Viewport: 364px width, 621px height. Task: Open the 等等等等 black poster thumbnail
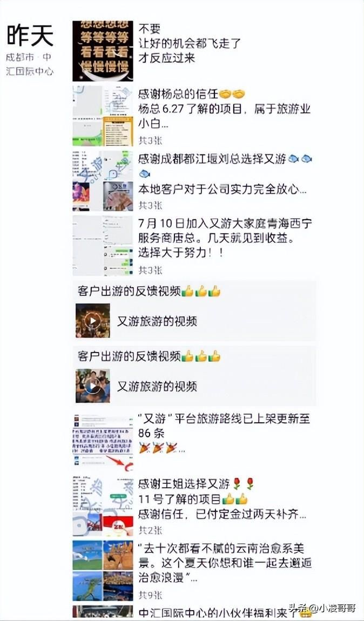[103, 51]
